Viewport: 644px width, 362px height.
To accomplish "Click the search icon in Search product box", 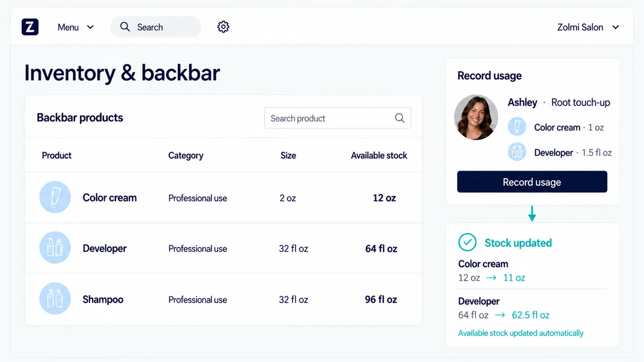I will coord(400,118).
